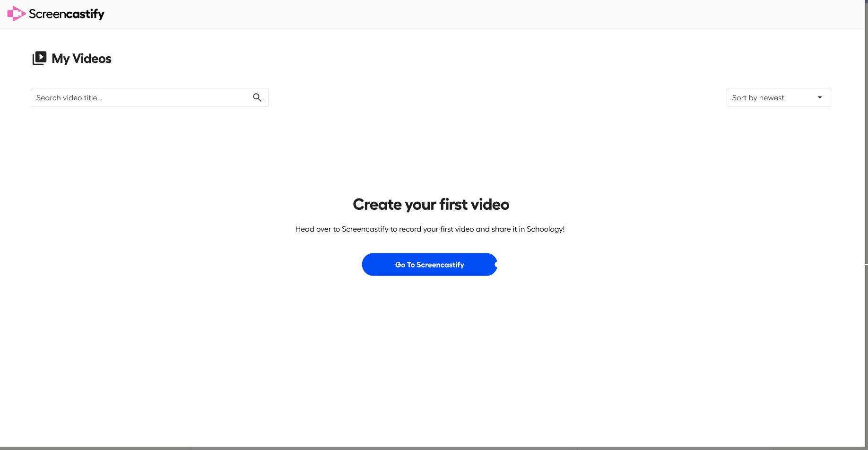Click the search magnifier icon
The width and height of the screenshot is (868, 450).
click(x=257, y=97)
